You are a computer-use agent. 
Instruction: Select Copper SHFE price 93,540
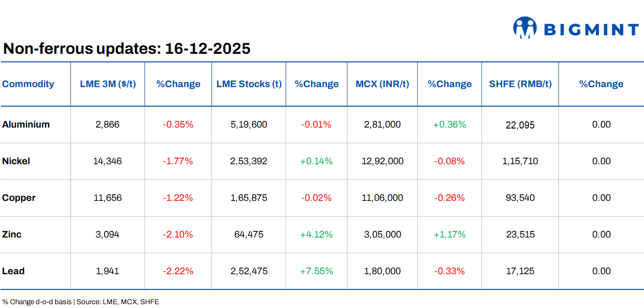pos(520,198)
